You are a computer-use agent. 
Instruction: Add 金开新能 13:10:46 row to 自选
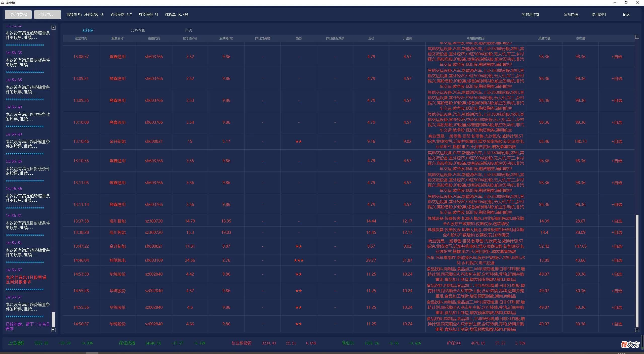point(617,141)
